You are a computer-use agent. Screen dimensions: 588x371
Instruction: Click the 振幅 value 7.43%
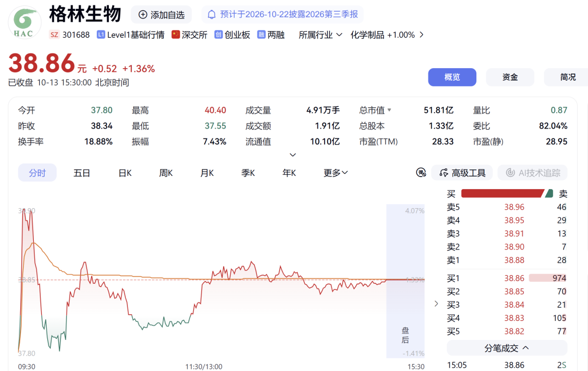coord(215,142)
